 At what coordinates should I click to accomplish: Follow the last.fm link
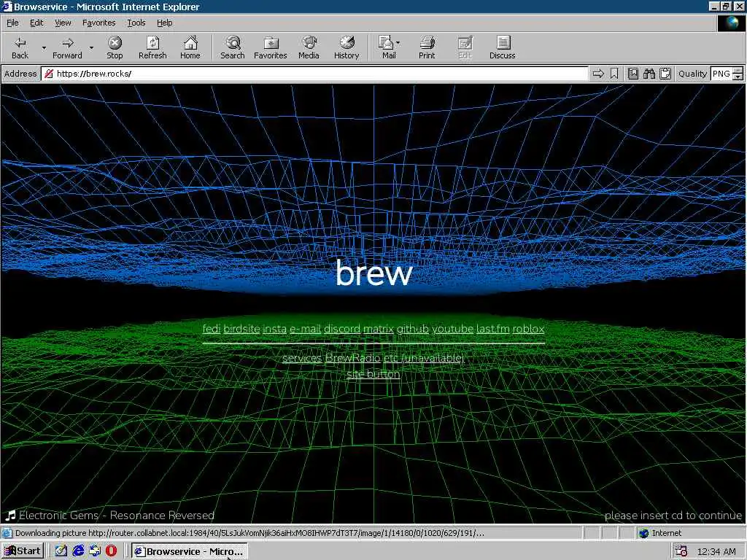[493, 329]
